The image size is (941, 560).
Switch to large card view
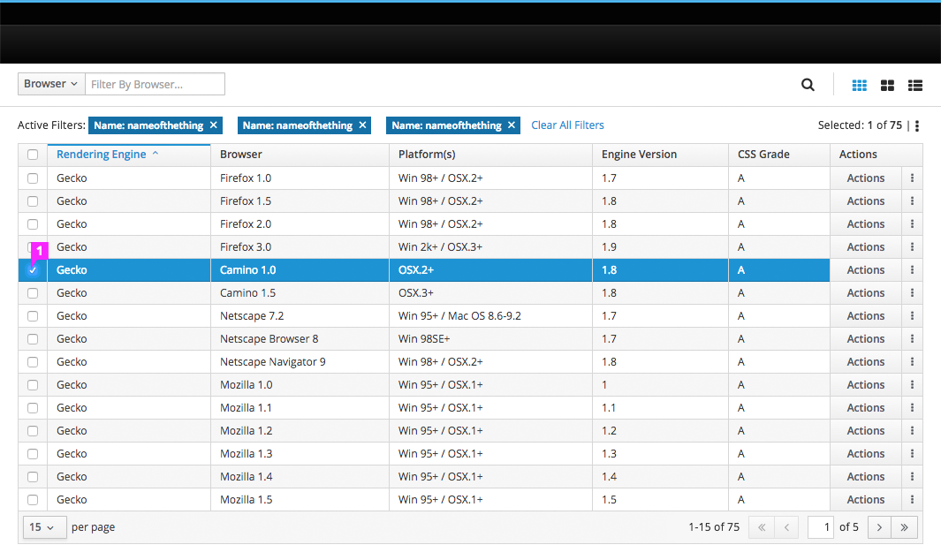click(887, 85)
